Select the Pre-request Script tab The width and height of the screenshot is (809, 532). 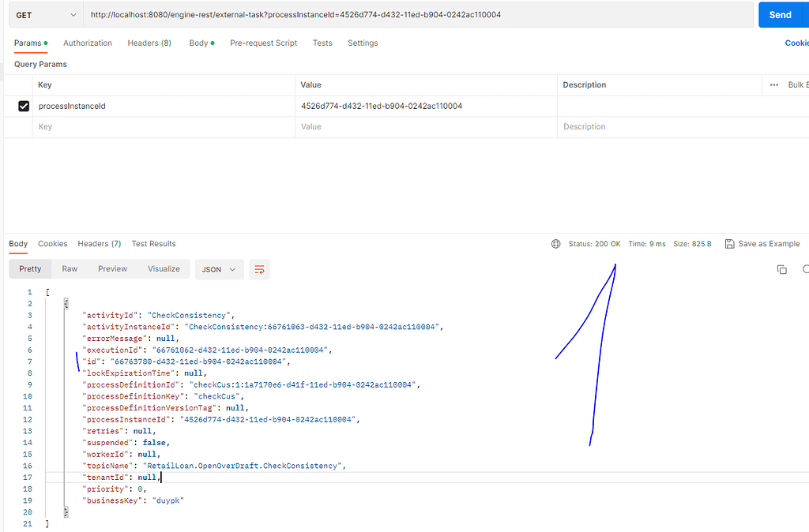click(x=264, y=43)
